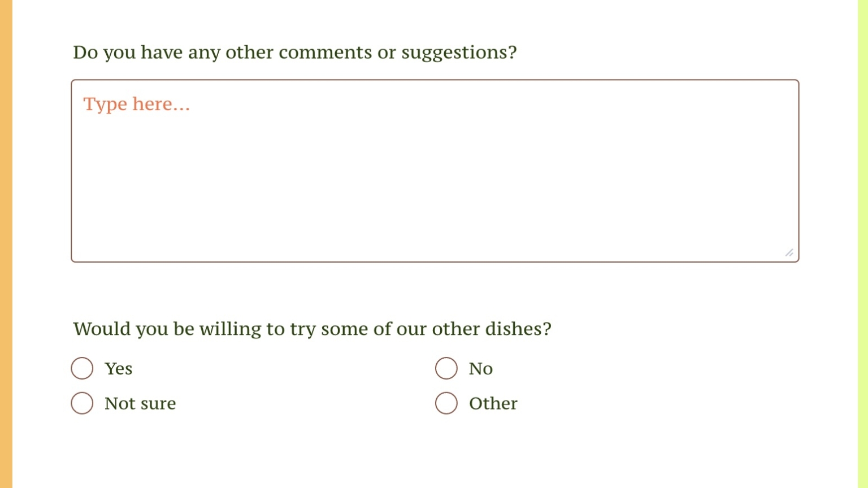Screen dimensions: 868x488
Task: Click the green sidebar strip
Action: pyautogui.click(x=863, y=243)
